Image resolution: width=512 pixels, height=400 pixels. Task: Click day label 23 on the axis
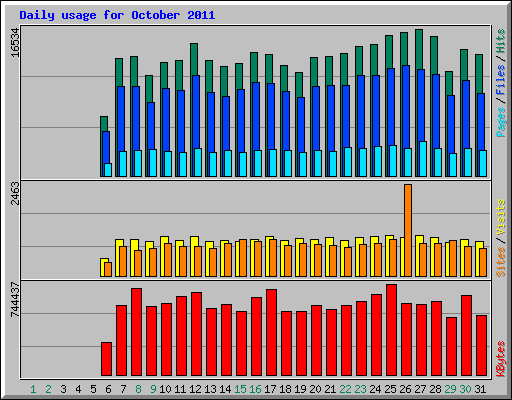360,389
